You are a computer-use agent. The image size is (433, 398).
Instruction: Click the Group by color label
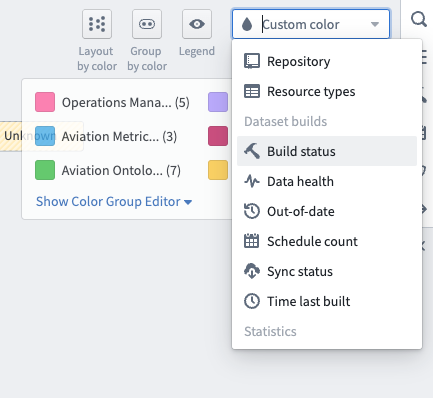(x=147, y=59)
